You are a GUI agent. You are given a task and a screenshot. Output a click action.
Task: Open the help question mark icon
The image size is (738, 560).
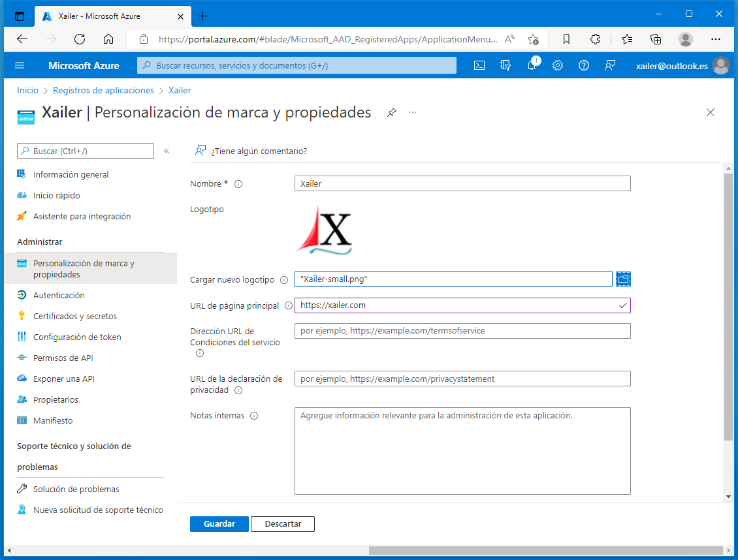[584, 65]
